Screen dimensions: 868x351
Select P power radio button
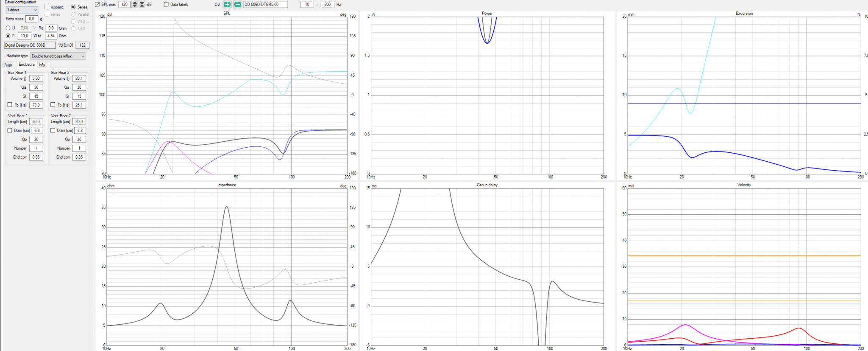click(8, 36)
